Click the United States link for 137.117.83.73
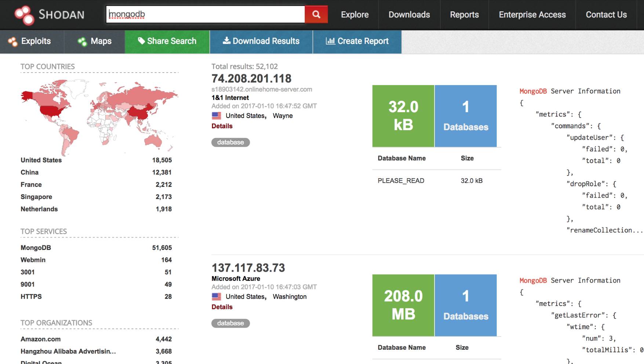 tap(245, 297)
